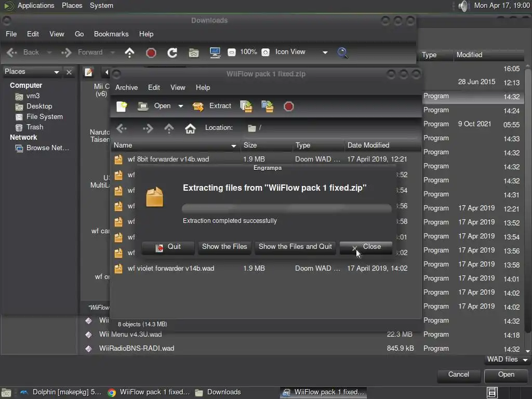532x399 pixels.
Task: Click the Computer icon in Downloads toolbar
Action: tap(215, 52)
